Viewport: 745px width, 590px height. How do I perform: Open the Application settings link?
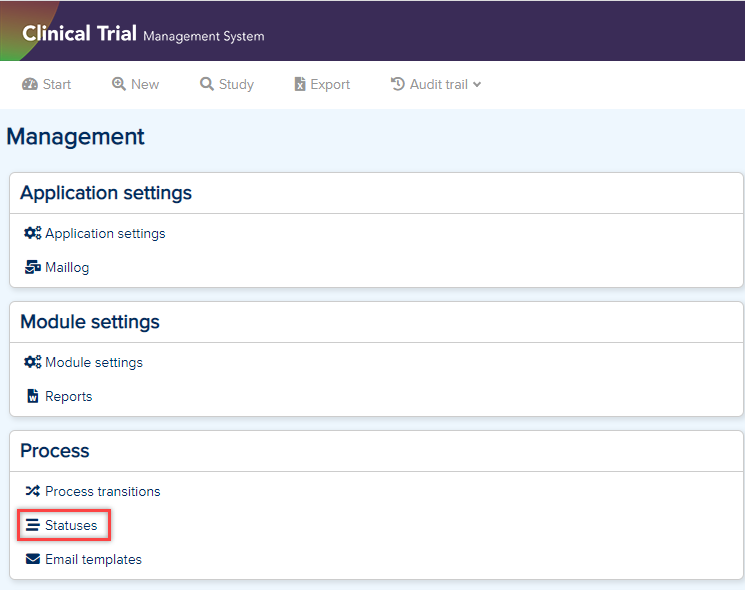click(x=105, y=233)
